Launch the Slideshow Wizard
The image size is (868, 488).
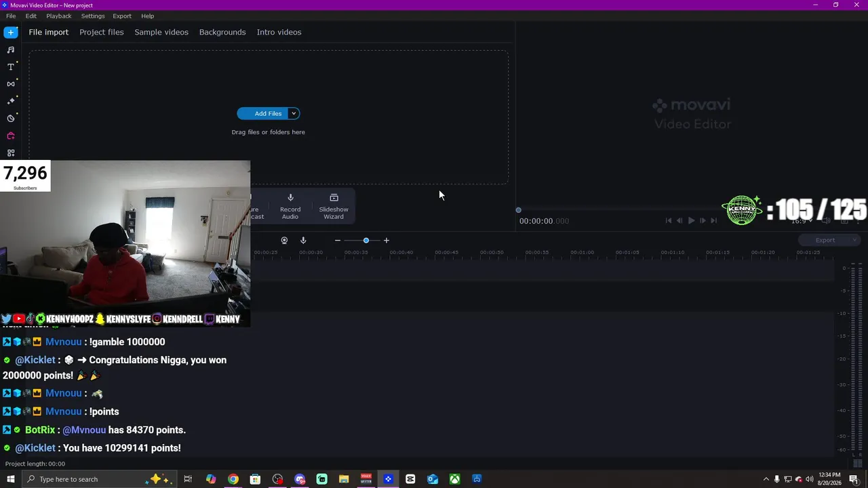(x=334, y=206)
